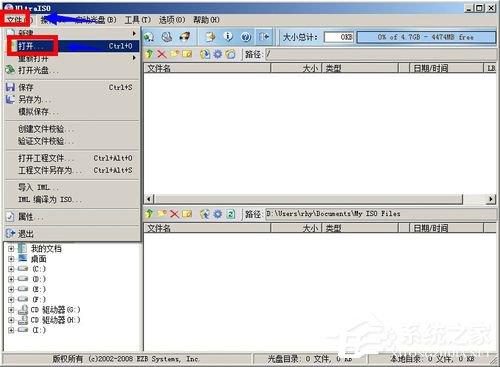Click add-to-image icon in local pane toolbar
This screenshot has width=500, height=367.
205,214
